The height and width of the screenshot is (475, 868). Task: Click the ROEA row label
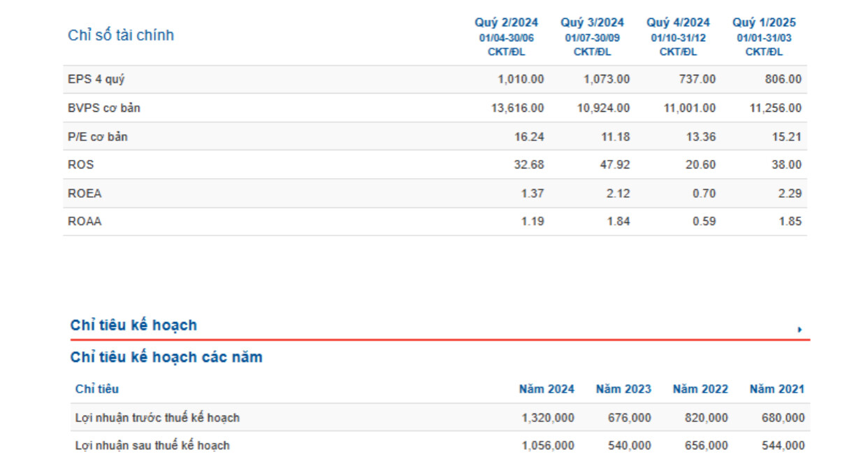[x=85, y=193]
